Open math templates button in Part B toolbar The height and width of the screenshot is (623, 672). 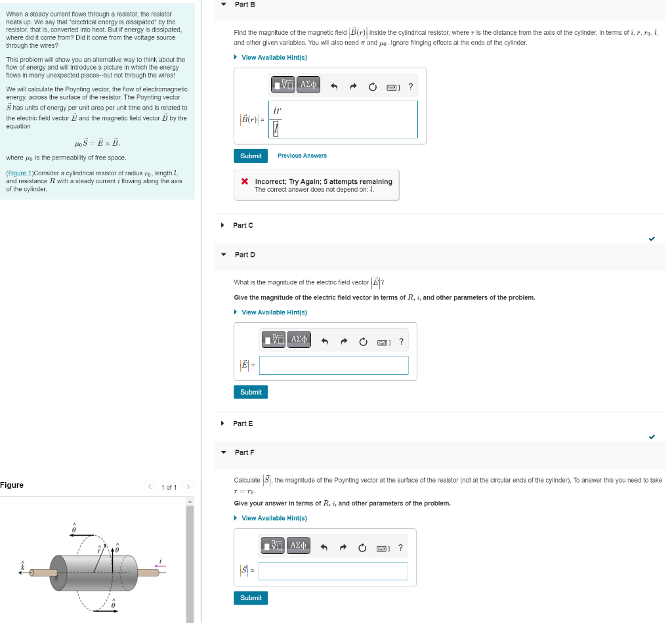point(283,85)
